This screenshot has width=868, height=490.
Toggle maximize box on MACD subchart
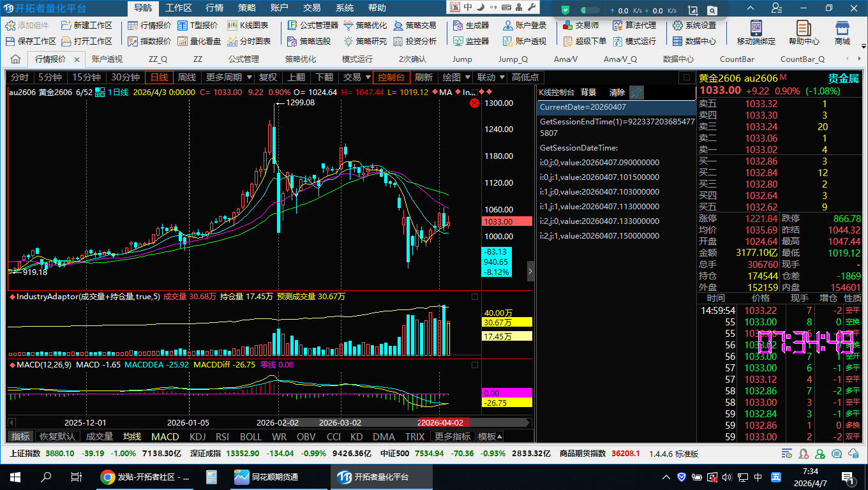coord(474,365)
